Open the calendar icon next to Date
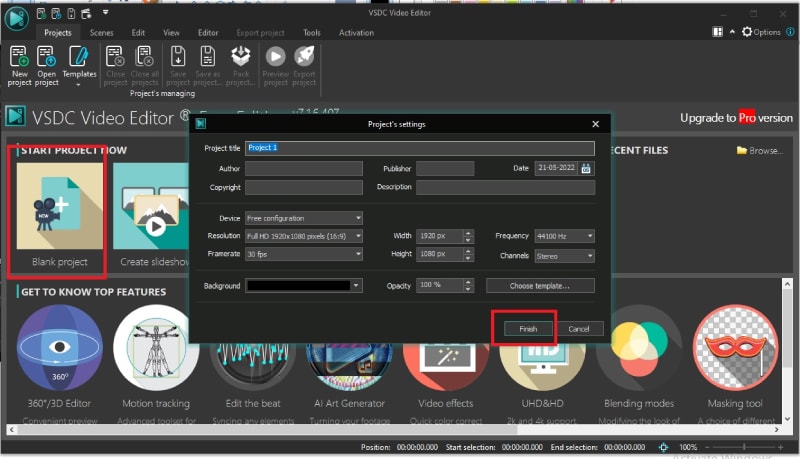The image size is (800, 459). point(586,168)
